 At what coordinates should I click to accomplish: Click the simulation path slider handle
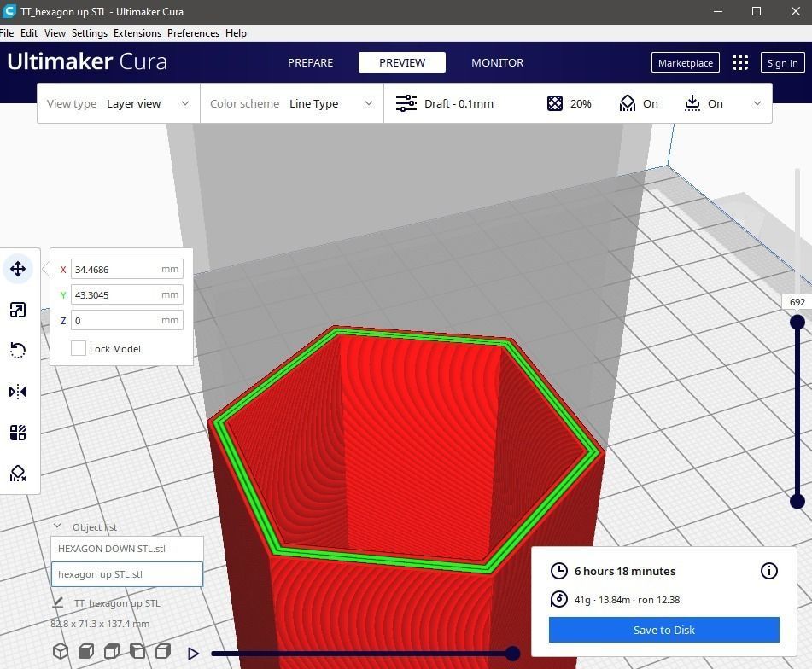(x=512, y=654)
